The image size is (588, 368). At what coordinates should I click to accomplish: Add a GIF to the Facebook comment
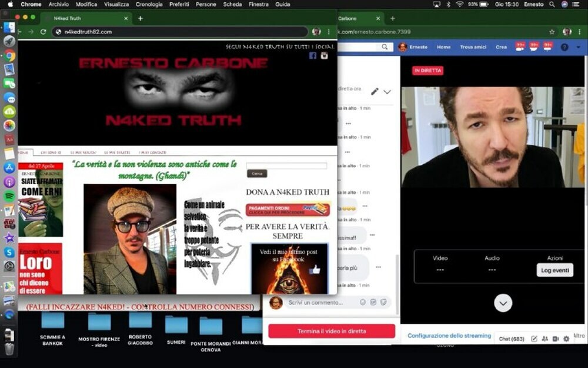point(373,302)
